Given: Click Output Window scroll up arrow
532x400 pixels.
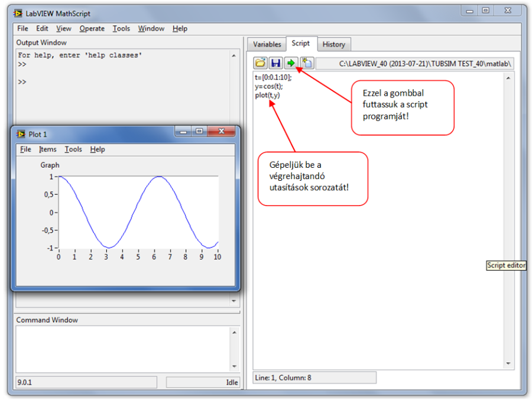Looking at the screenshot, I should (x=233, y=56).
